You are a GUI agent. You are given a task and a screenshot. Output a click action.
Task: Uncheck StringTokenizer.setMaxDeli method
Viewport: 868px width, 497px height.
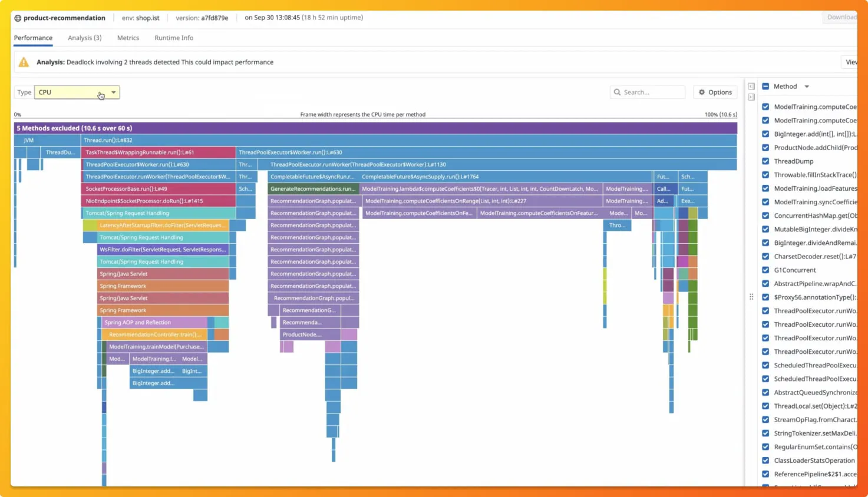coord(765,433)
